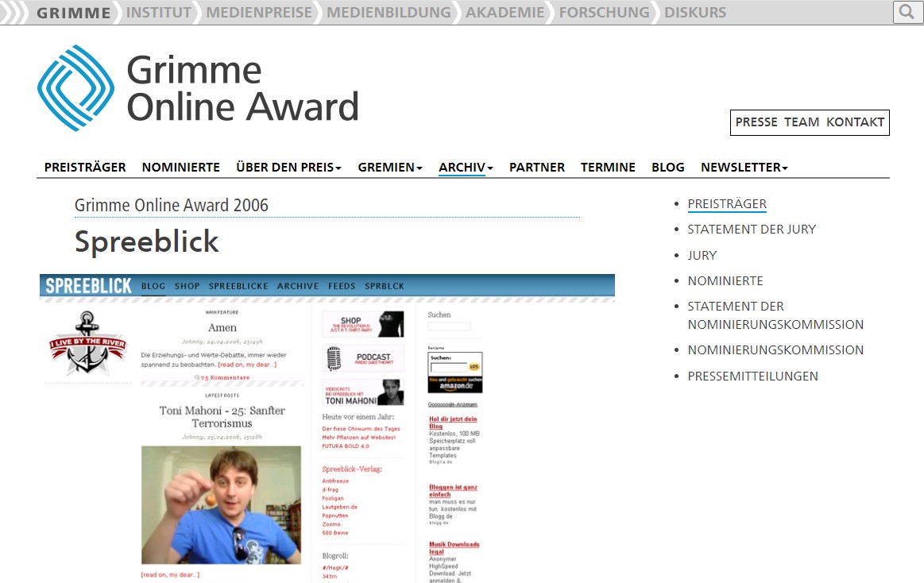
Task: Click 'Heute vor einem Jahr:' heading text
Action: [358, 417]
